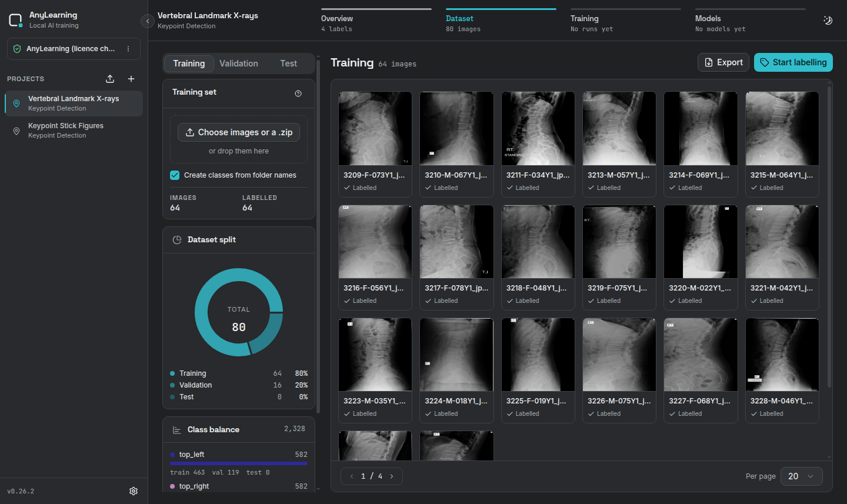
Task: Switch to the Test split tab
Action: 288,64
